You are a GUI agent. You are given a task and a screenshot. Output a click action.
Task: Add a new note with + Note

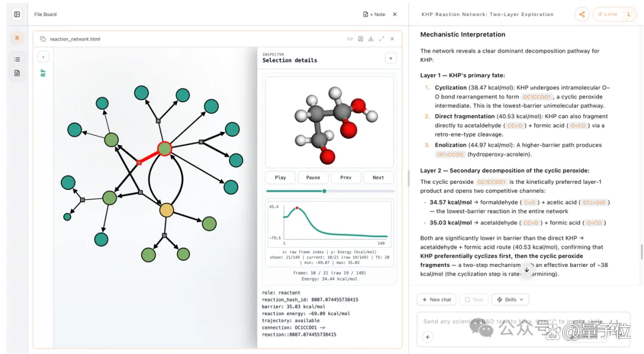pos(374,14)
